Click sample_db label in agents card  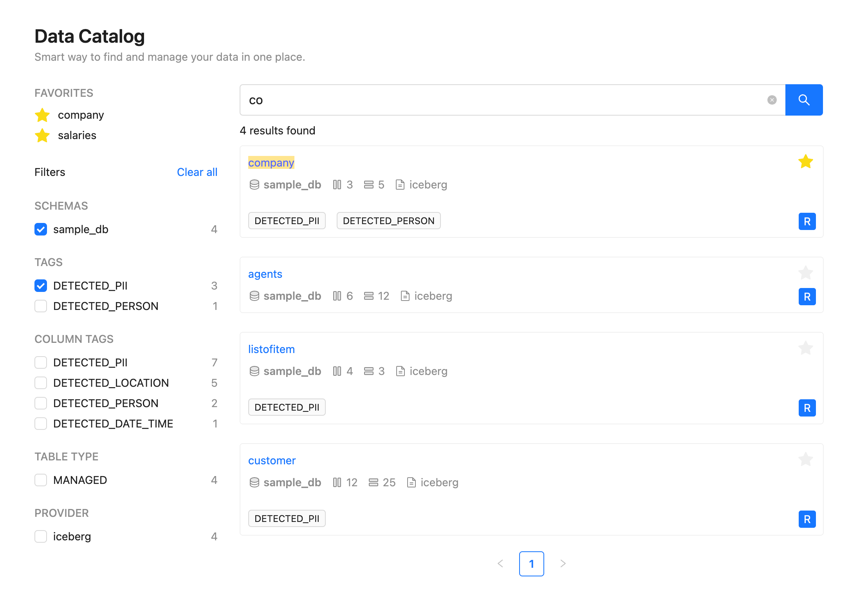(x=292, y=296)
